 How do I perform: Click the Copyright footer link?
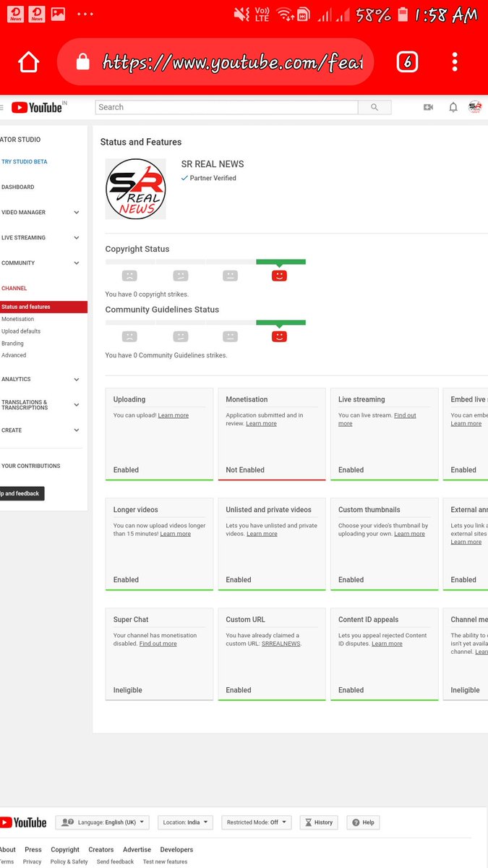65,850
